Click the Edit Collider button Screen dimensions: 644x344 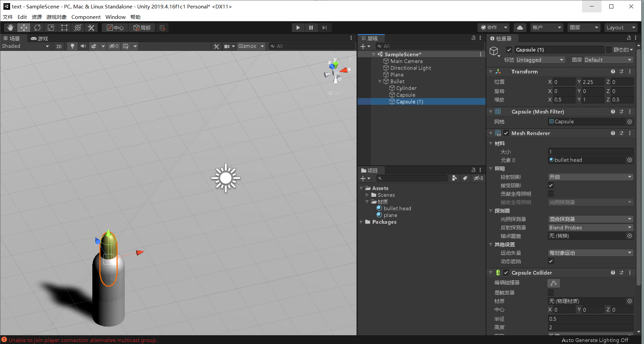pyautogui.click(x=554, y=283)
